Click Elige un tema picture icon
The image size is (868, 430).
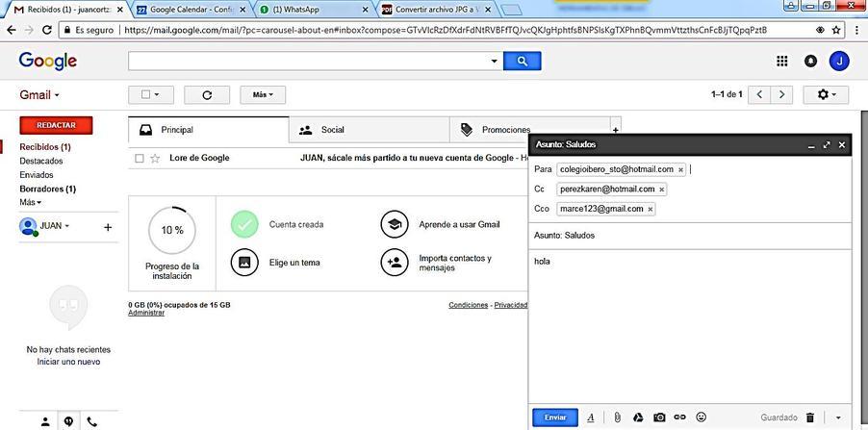(x=244, y=263)
